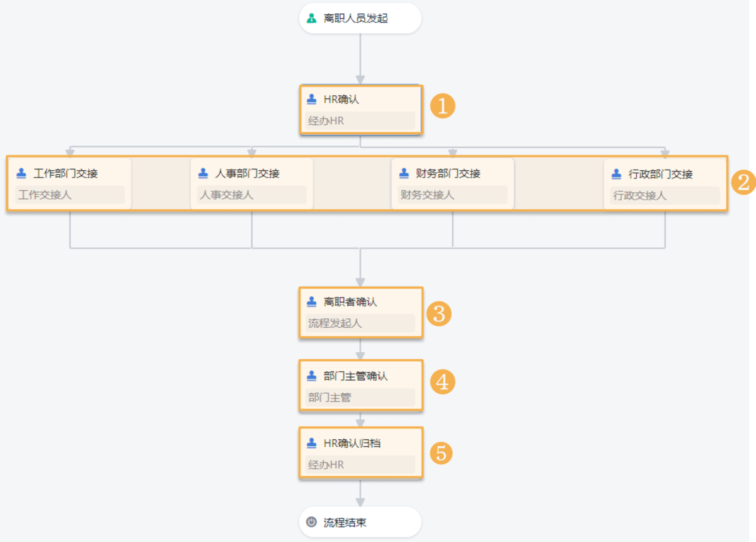
Task: Click the 工作交接人 assignee field
Action: tap(69, 195)
